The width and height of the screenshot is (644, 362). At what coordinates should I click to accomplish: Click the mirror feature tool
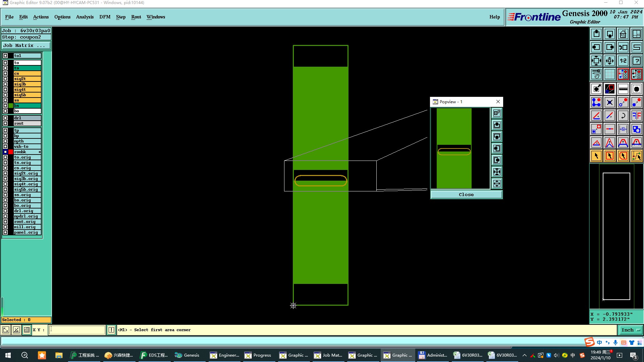click(636, 116)
